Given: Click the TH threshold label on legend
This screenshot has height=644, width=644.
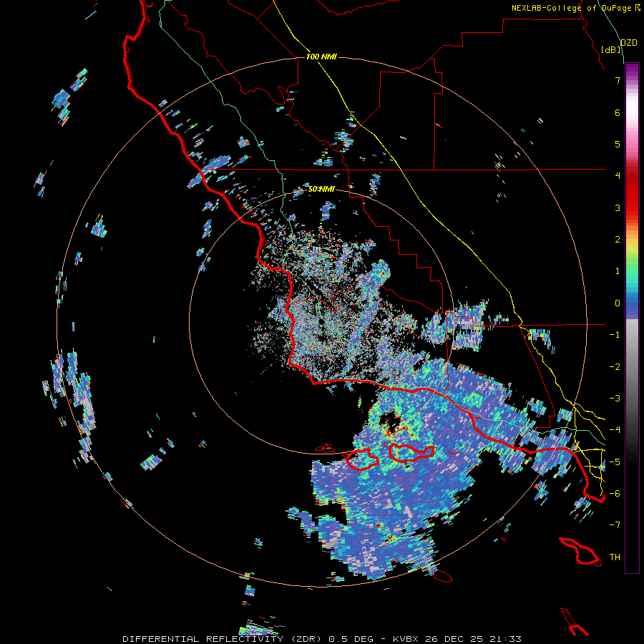Looking at the screenshot, I should point(615,557).
